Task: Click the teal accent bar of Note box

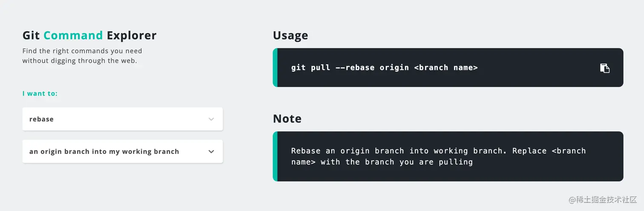Action: [x=275, y=156]
